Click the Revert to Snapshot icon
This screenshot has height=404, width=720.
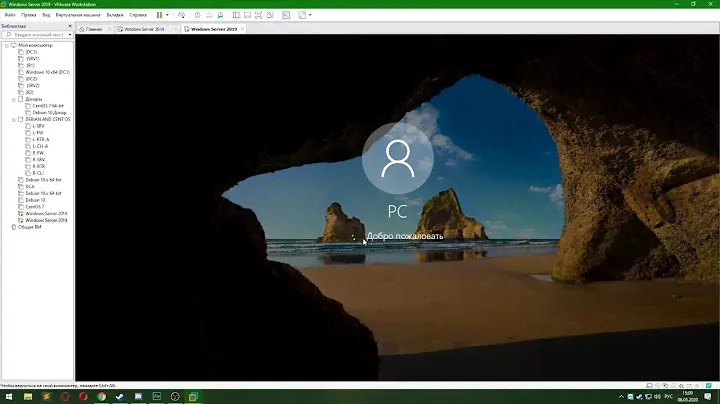(208, 15)
